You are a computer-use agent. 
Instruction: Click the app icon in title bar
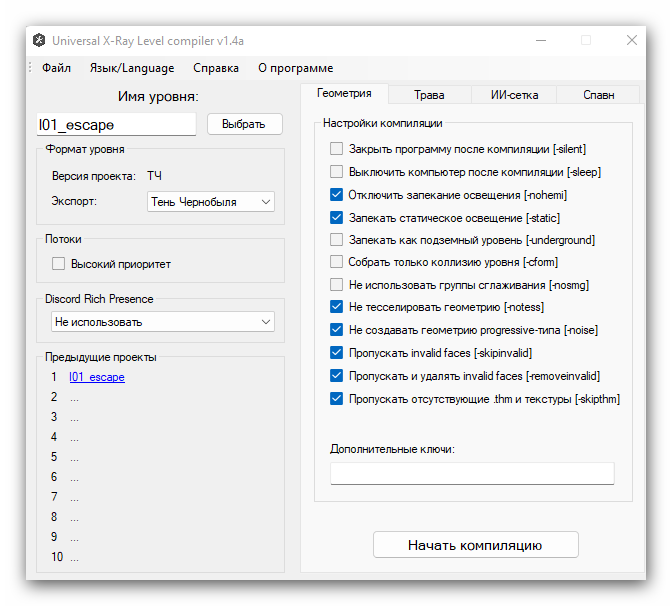coord(39,41)
